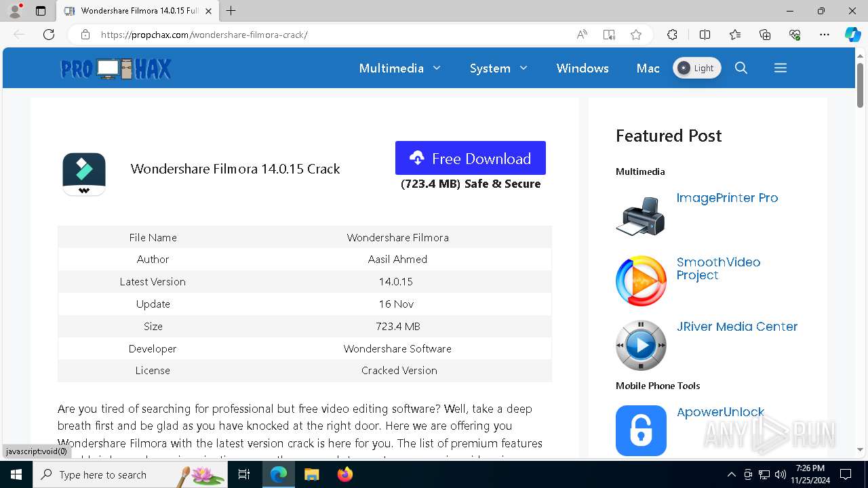The height and width of the screenshot is (488, 868).
Task: Expand the Multimedia dropdown arrow
Action: coord(437,68)
